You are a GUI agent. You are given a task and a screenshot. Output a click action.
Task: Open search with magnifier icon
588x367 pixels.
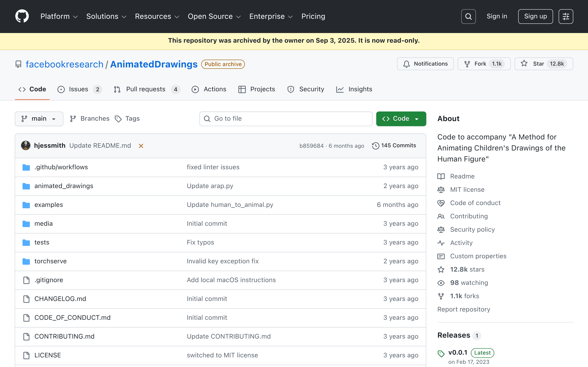468,17
